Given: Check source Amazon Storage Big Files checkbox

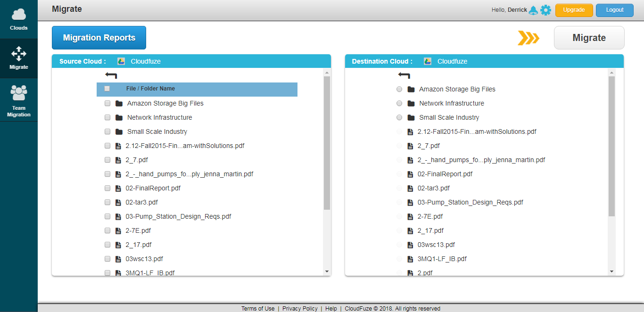Looking at the screenshot, I should point(107,103).
